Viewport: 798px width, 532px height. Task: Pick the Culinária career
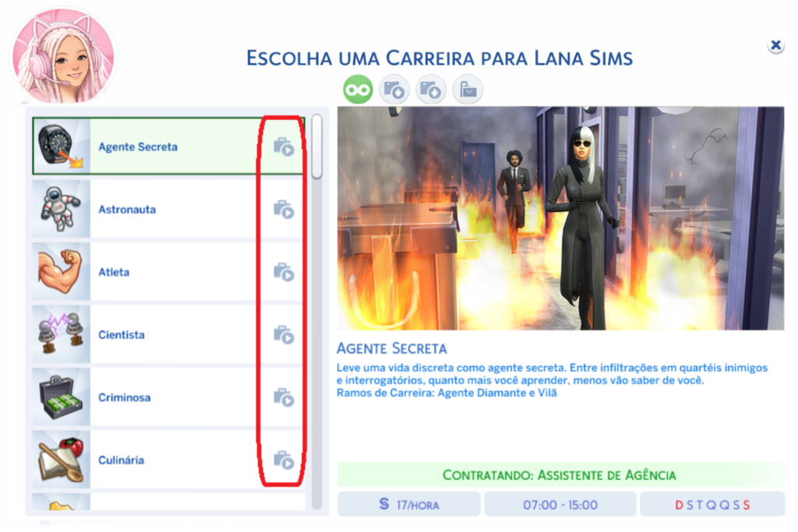pos(168,460)
